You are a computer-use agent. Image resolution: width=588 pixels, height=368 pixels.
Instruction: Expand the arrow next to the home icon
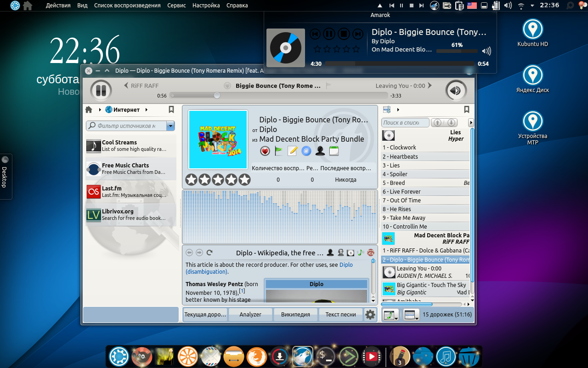100,109
